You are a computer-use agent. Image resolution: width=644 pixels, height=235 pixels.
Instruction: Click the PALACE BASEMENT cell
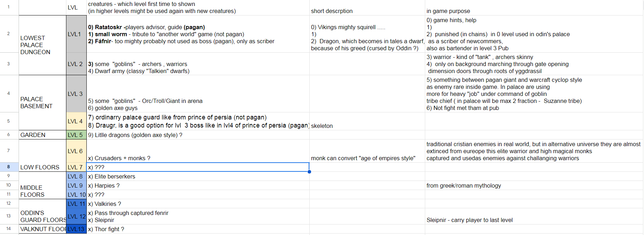(x=42, y=103)
